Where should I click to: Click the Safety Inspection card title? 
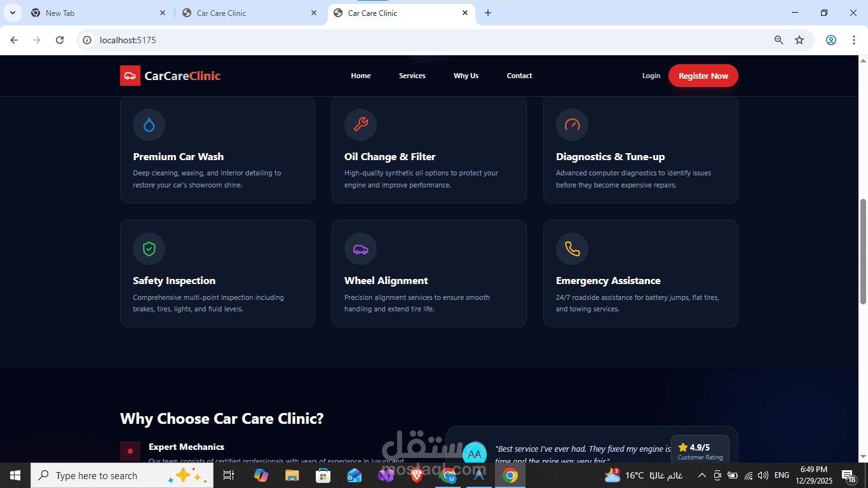174,281
